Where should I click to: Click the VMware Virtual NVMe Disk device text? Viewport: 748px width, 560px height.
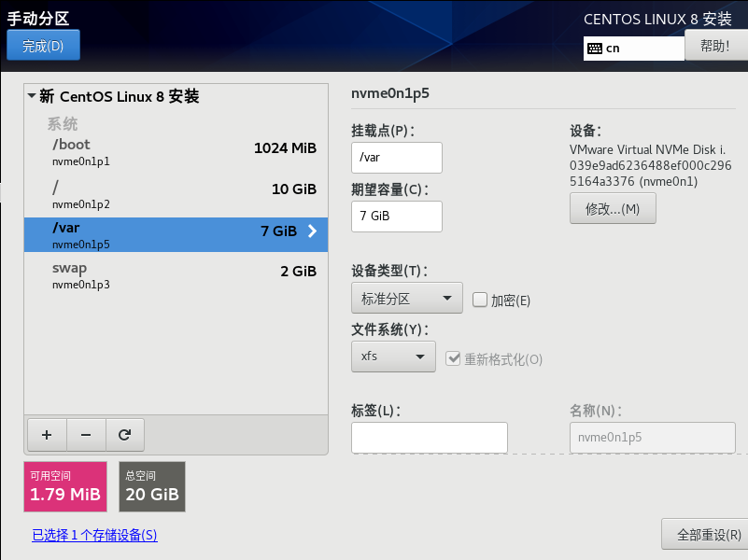(650, 165)
